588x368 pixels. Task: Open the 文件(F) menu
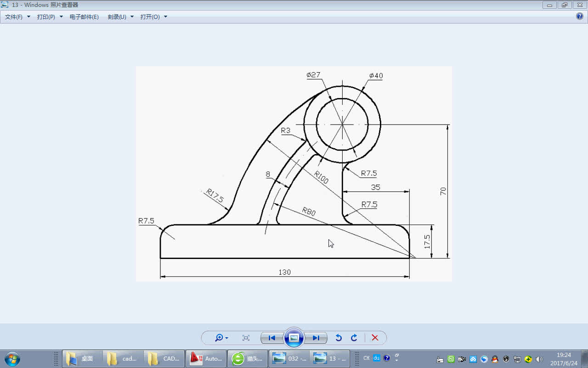14,17
